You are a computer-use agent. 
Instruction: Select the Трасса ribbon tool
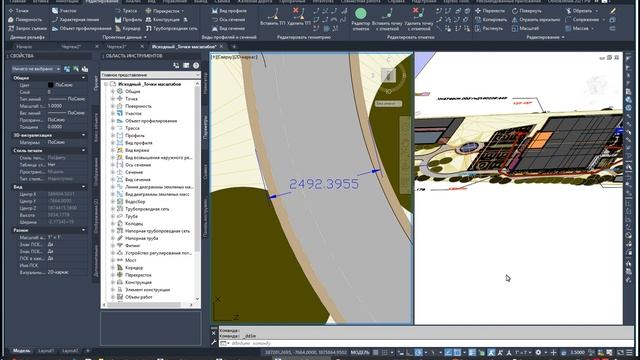click(126, 11)
